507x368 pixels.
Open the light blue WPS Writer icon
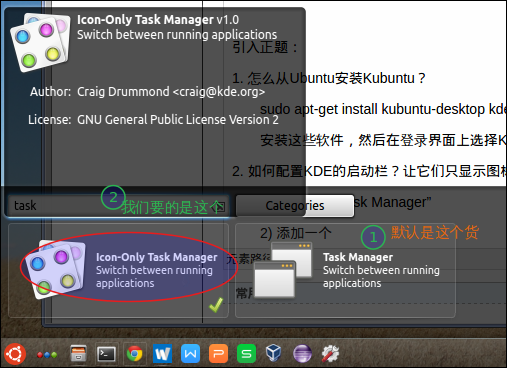click(x=191, y=354)
